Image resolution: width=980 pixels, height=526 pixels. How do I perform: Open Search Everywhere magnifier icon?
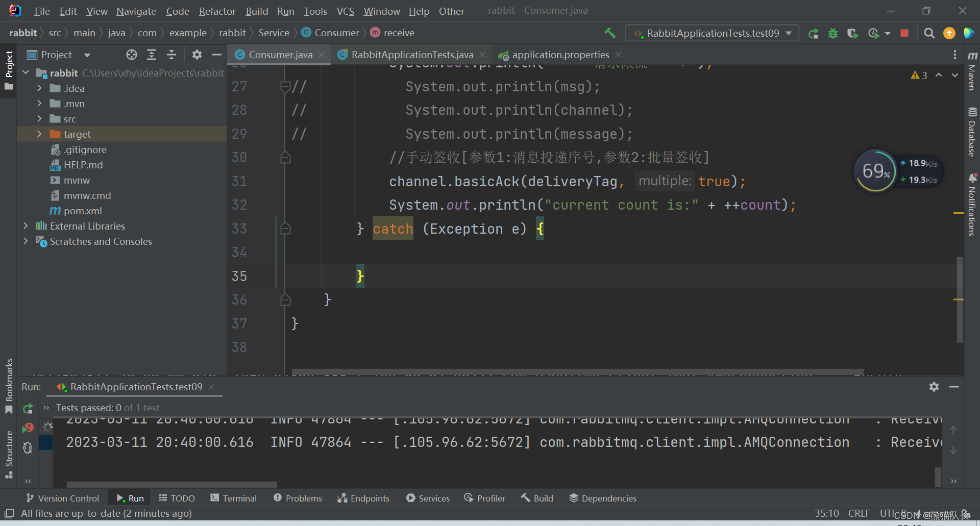point(929,33)
